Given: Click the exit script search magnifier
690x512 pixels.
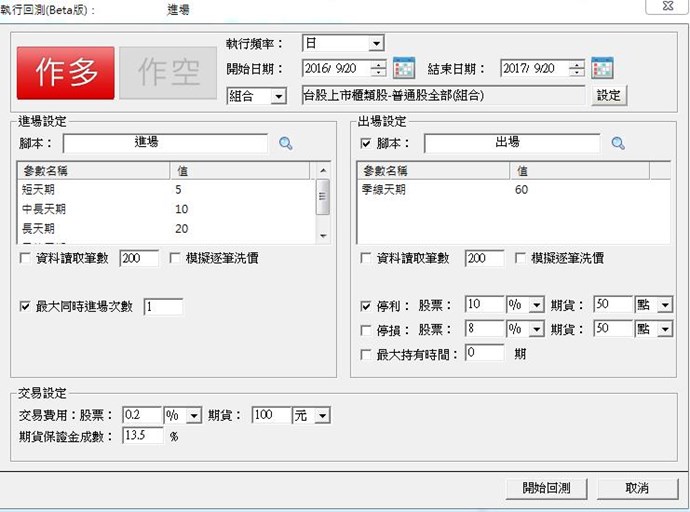Looking at the screenshot, I should click(617, 144).
